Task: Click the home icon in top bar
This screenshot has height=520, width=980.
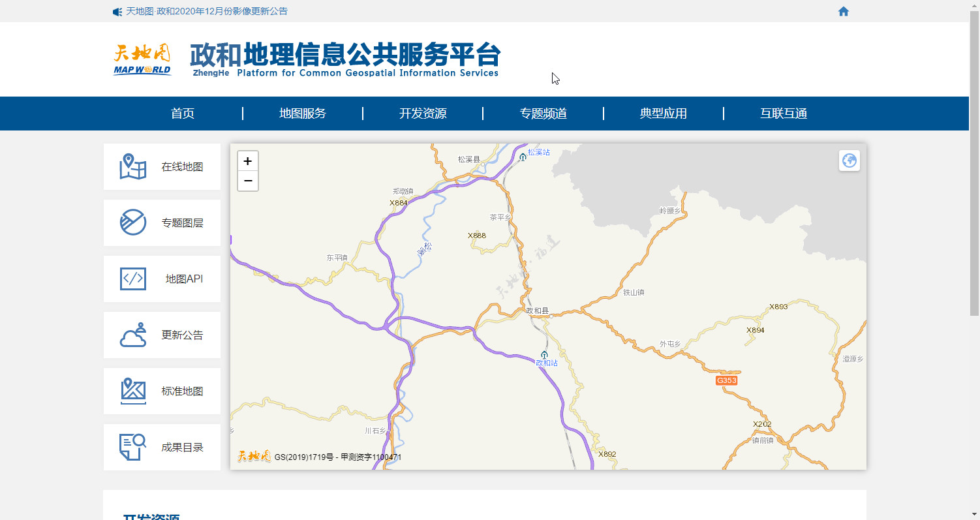Action: [x=844, y=11]
